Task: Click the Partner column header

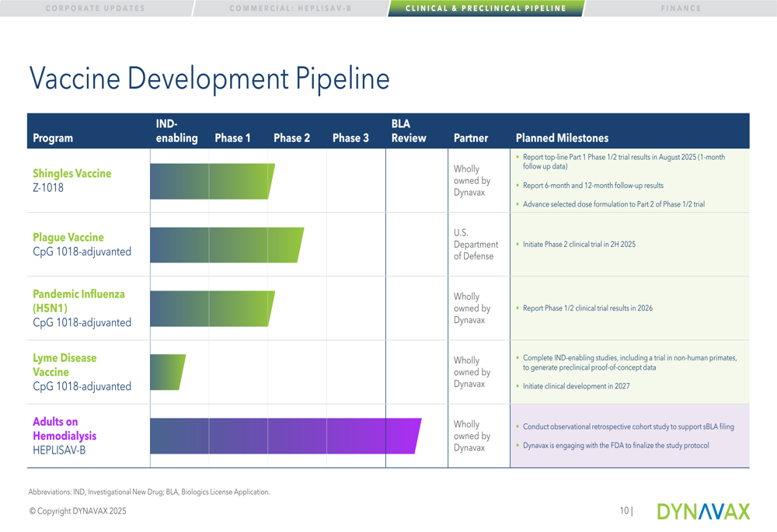Action: pyautogui.click(x=471, y=138)
